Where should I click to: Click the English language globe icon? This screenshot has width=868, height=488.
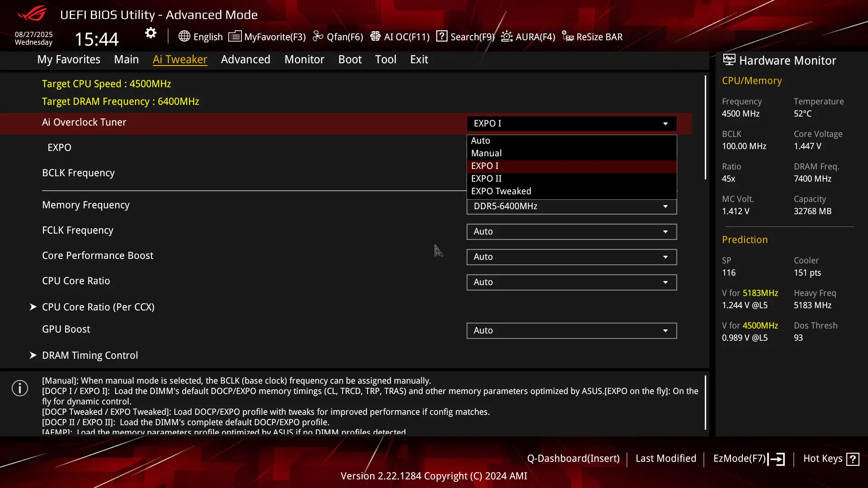(184, 36)
